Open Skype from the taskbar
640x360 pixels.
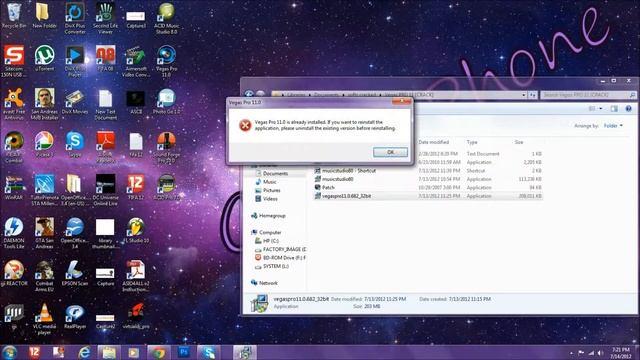point(209,352)
